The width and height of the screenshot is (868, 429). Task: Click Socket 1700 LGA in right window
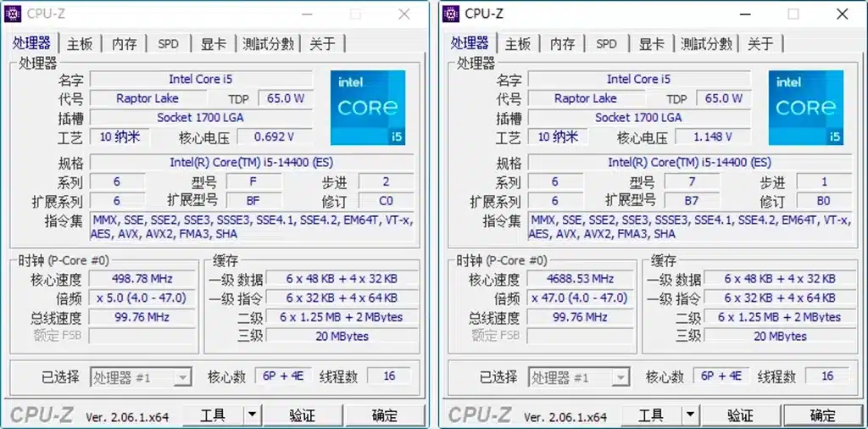point(639,117)
